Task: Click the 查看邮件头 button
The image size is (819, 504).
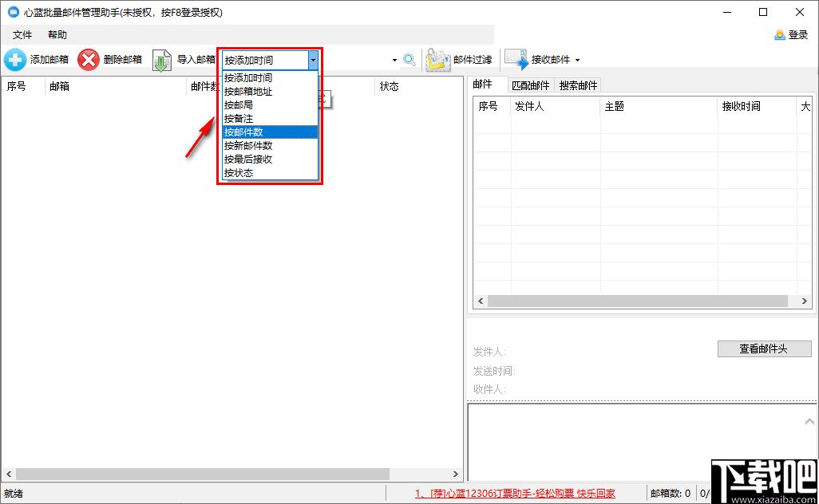Action: (x=764, y=348)
